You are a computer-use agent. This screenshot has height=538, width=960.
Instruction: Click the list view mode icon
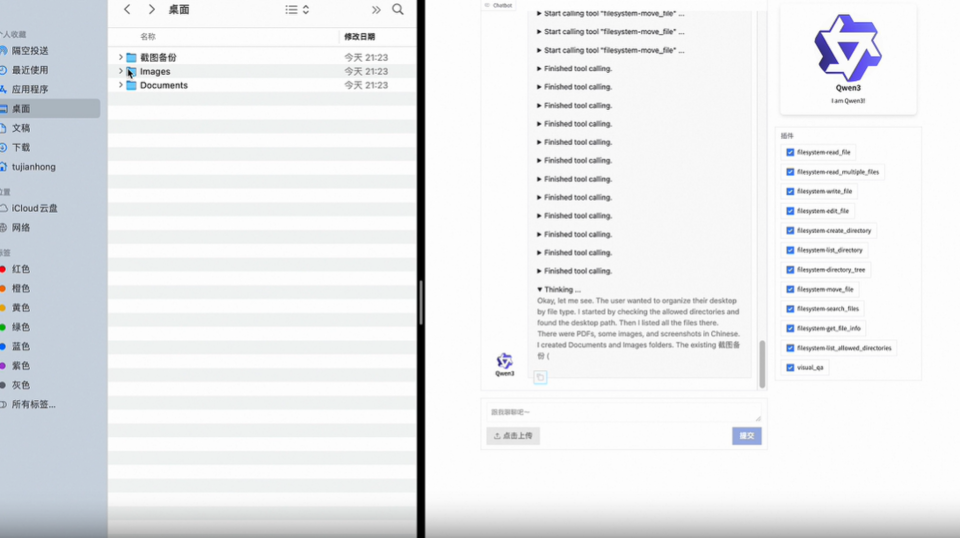tap(291, 10)
